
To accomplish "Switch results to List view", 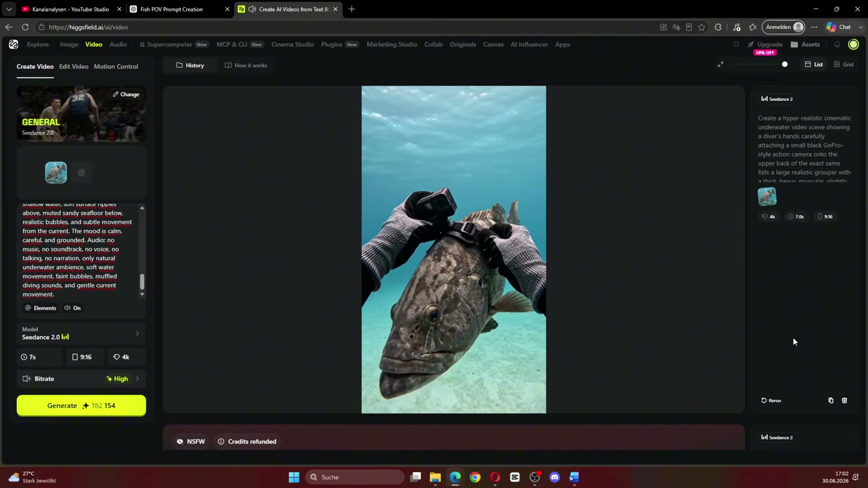I will [x=814, y=64].
